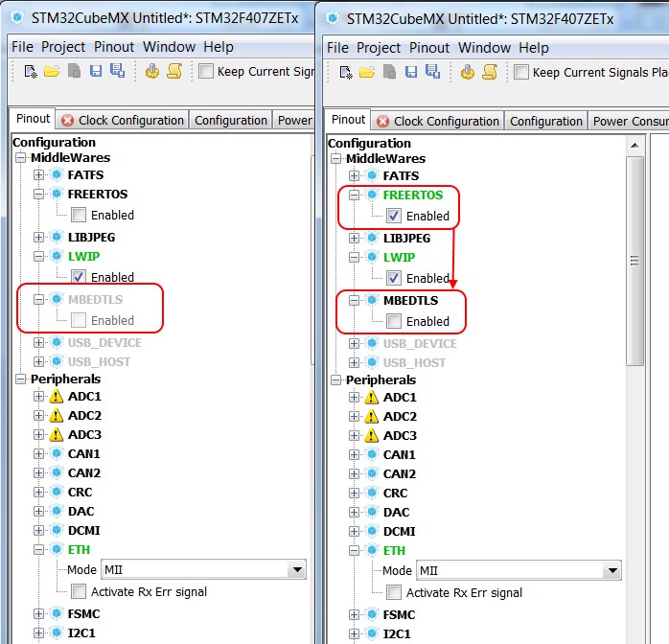The width and height of the screenshot is (669, 644).
Task: Open Window menu in left window
Action: [x=169, y=47]
